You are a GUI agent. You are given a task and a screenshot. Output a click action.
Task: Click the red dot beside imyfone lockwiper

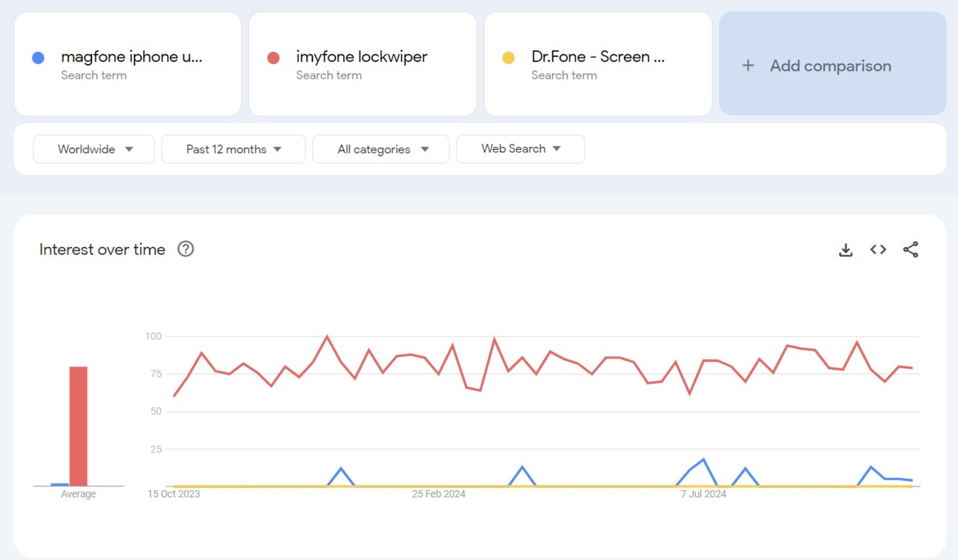273,58
